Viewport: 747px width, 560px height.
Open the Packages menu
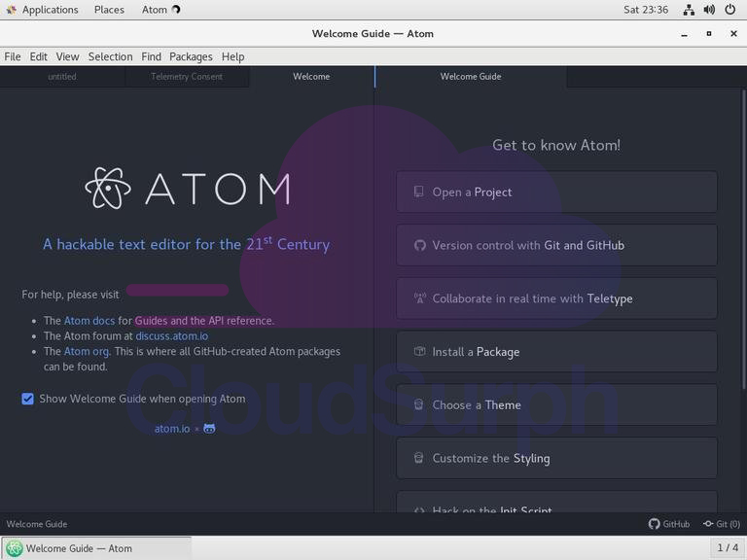[x=191, y=56]
